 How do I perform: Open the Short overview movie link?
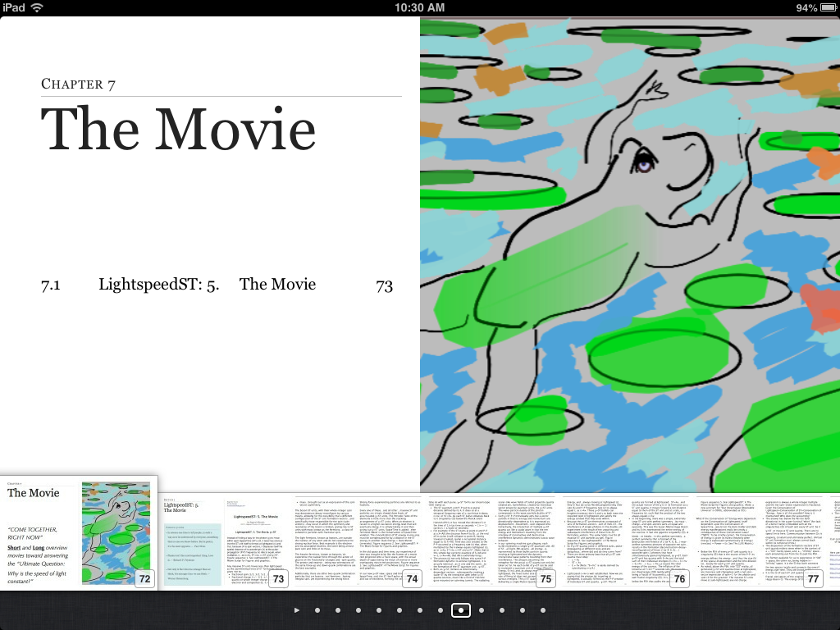click(15, 546)
